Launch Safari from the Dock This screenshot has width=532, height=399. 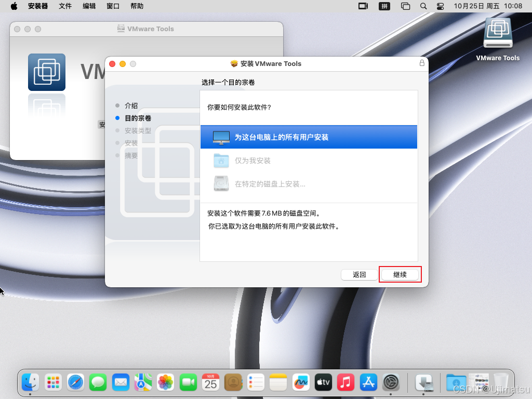click(x=75, y=383)
